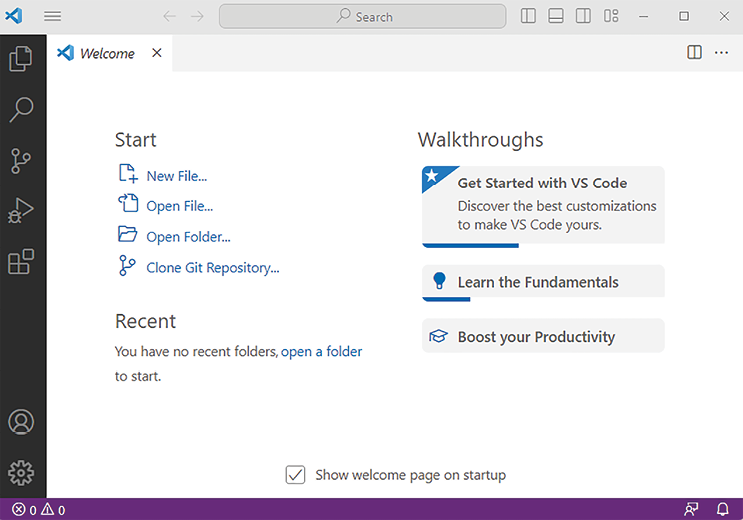Click the Walkthroughs heading

(x=480, y=140)
